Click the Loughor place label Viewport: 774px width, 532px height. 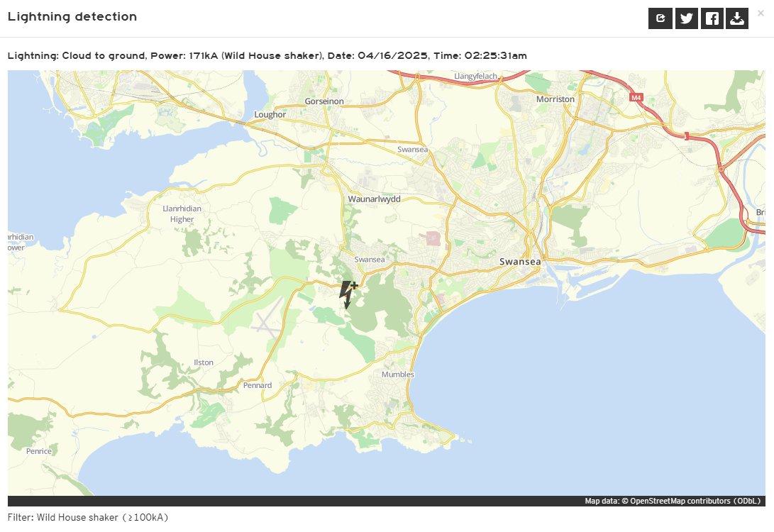click(x=270, y=114)
